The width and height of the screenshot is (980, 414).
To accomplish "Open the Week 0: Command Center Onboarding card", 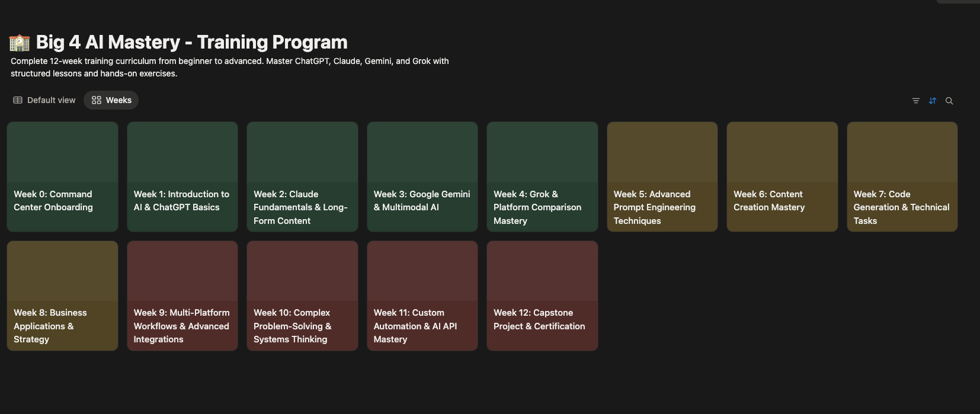I will click(62, 176).
